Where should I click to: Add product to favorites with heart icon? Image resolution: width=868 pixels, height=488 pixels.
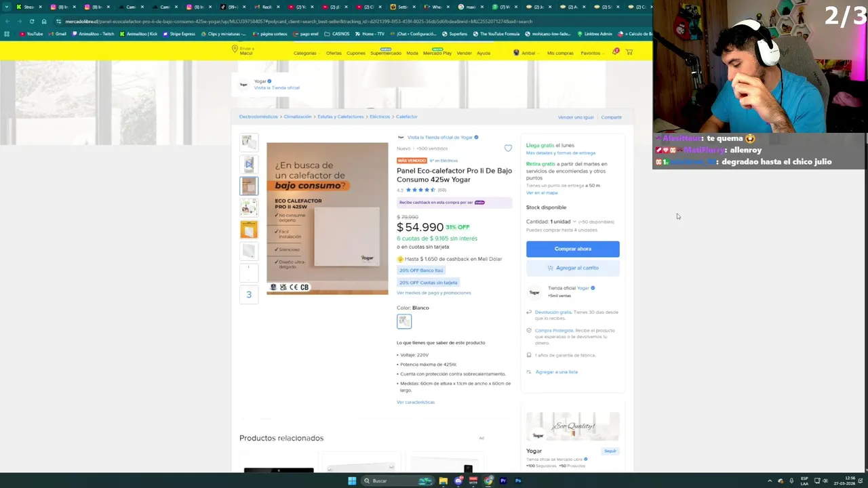coord(508,148)
